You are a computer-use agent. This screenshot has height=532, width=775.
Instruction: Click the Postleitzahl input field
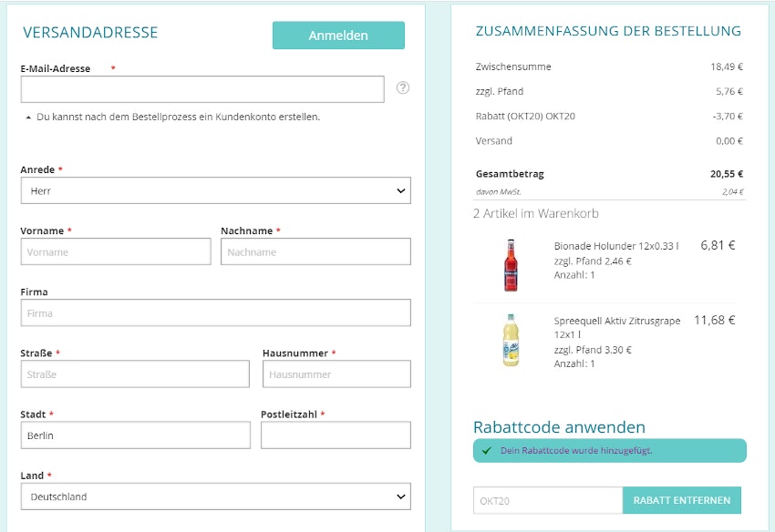(x=336, y=435)
